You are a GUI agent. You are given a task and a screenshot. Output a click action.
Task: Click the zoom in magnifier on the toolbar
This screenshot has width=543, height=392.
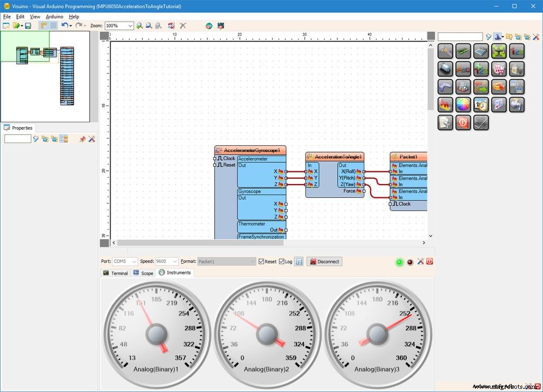point(140,25)
